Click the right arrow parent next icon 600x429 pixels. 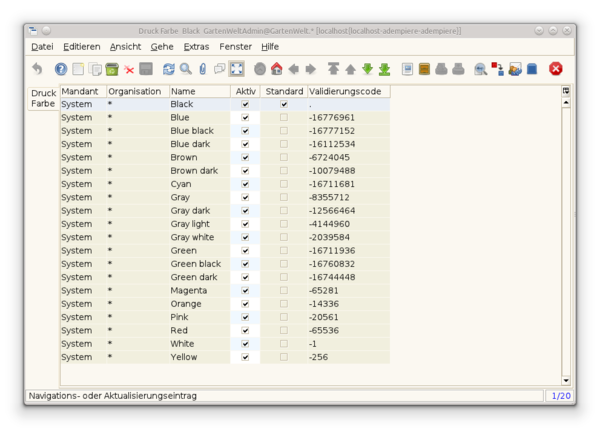click(311, 69)
